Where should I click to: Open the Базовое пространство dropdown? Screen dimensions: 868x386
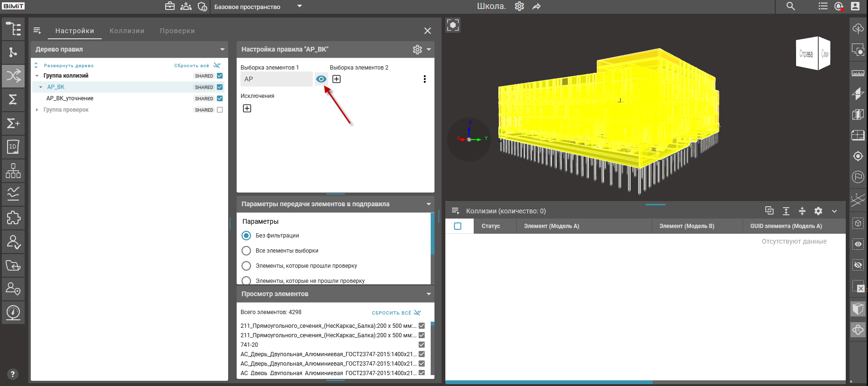299,7
